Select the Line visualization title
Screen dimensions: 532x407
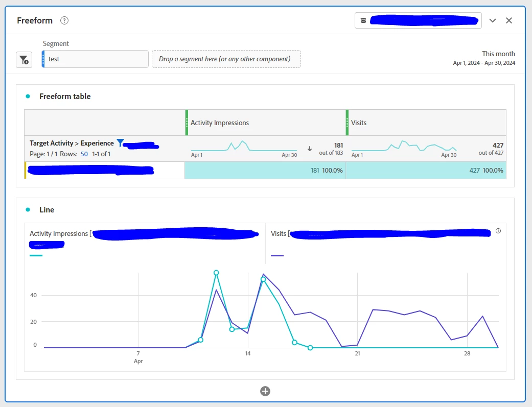47,209
